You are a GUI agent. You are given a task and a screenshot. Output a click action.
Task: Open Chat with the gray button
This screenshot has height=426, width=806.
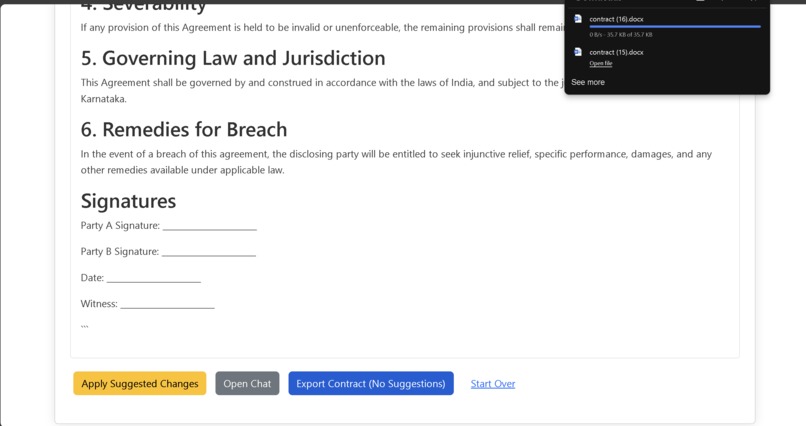[247, 383]
